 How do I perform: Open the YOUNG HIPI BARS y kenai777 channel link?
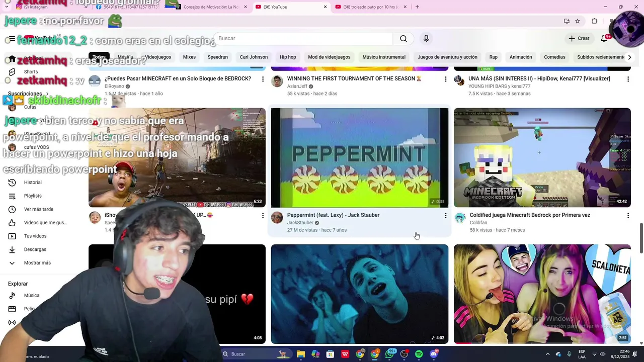(500, 86)
